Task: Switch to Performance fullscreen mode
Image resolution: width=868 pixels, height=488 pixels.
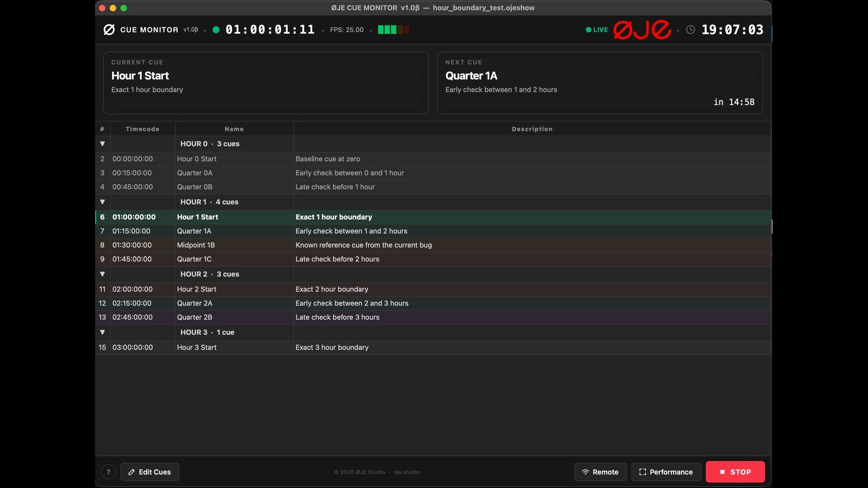Action: pyautogui.click(x=665, y=472)
